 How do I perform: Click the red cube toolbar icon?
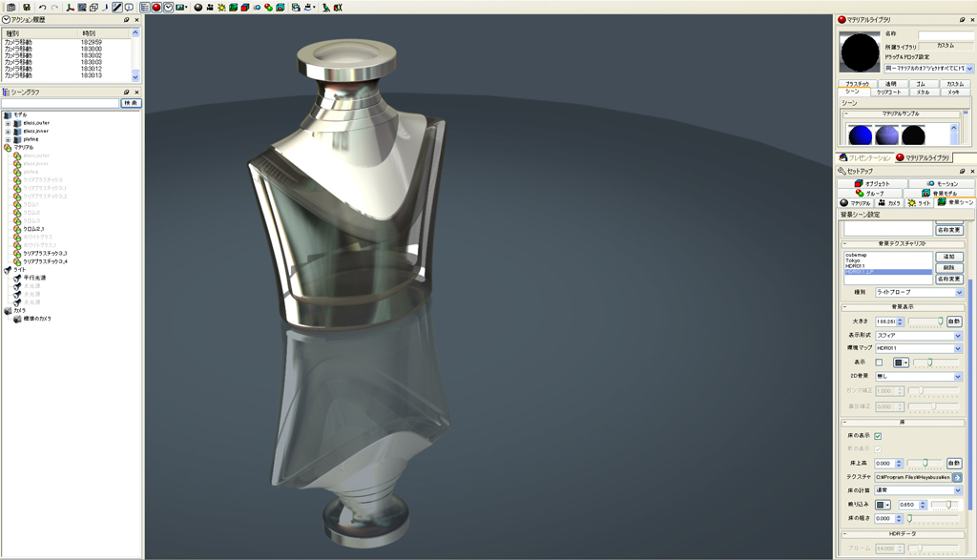245,7
